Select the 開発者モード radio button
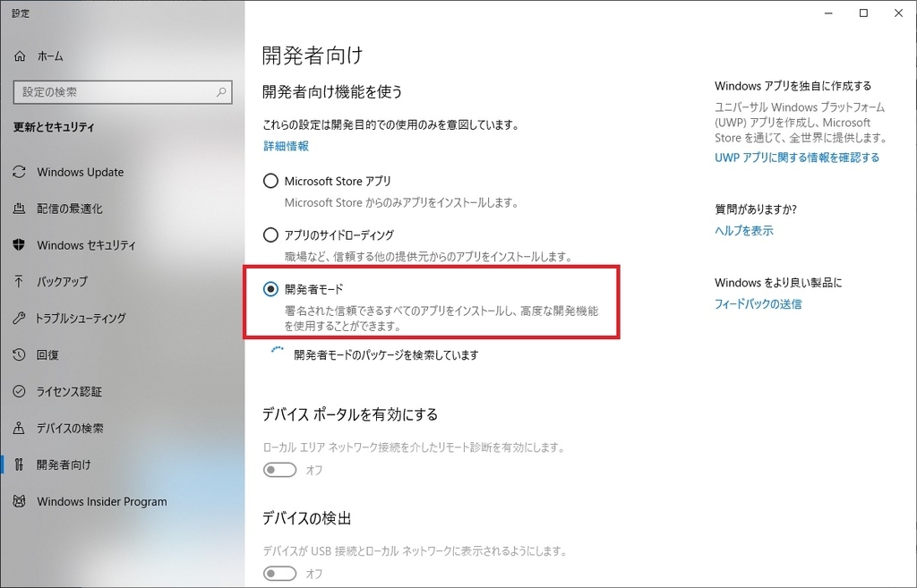This screenshot has height=588, width=917. (270, 288)
